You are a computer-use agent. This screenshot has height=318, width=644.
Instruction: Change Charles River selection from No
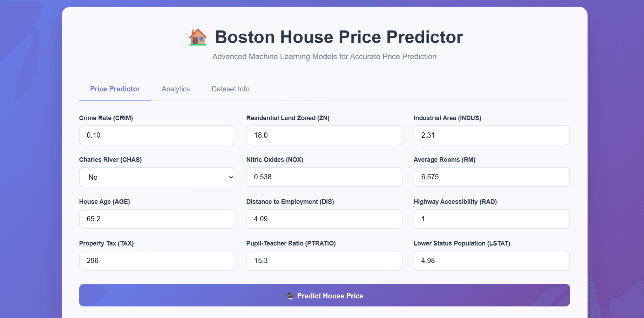click(x=157, y=177)
